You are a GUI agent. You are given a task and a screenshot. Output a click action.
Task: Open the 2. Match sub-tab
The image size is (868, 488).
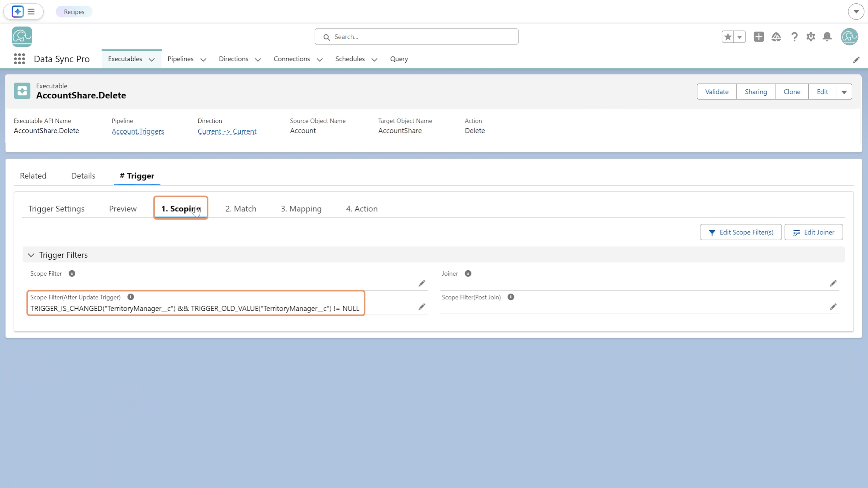tap(241, 209)
